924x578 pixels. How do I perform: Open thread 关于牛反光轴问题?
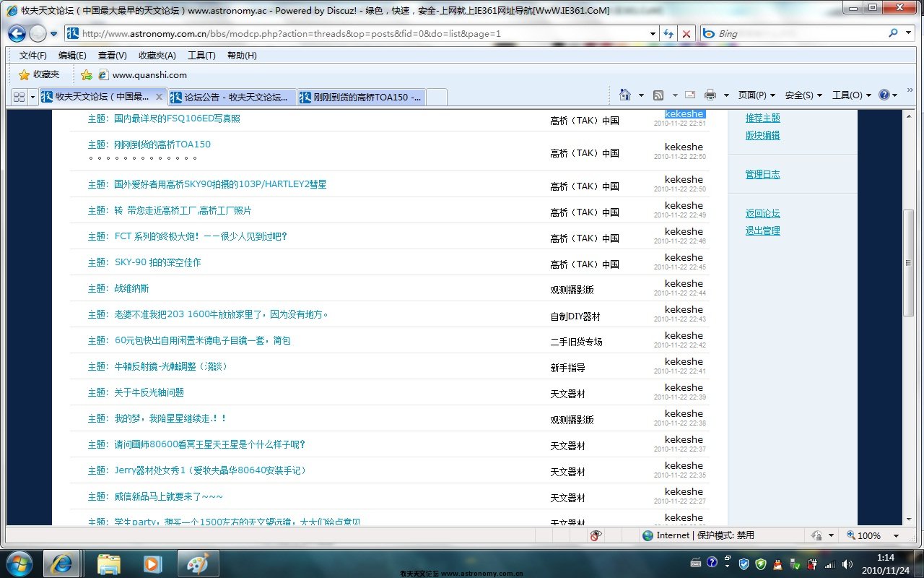[149, 392]
